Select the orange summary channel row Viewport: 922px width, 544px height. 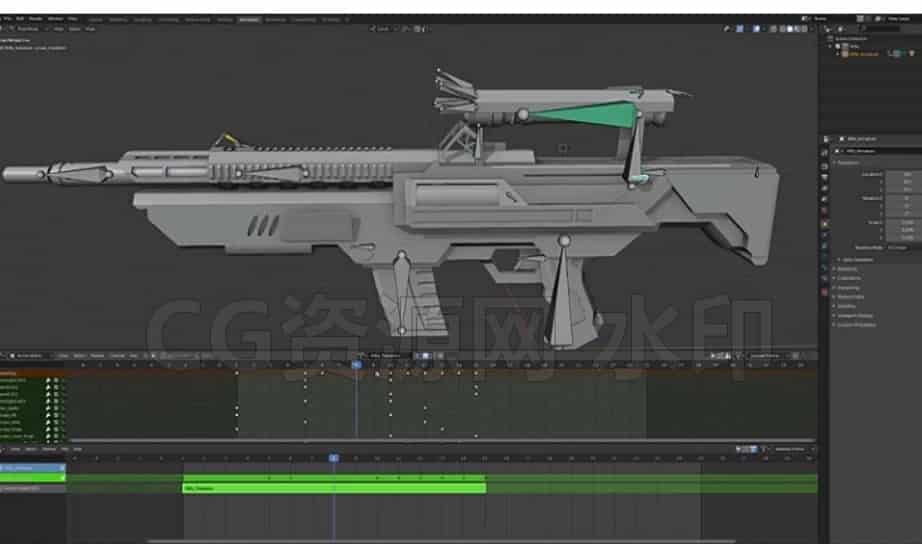pos(32,373)
